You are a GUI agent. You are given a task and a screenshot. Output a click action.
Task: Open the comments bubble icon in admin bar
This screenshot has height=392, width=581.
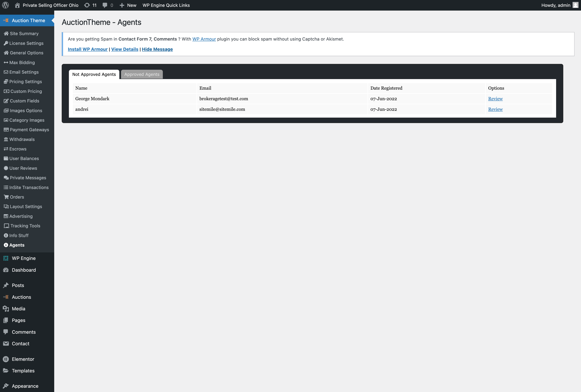coord(105,5)
